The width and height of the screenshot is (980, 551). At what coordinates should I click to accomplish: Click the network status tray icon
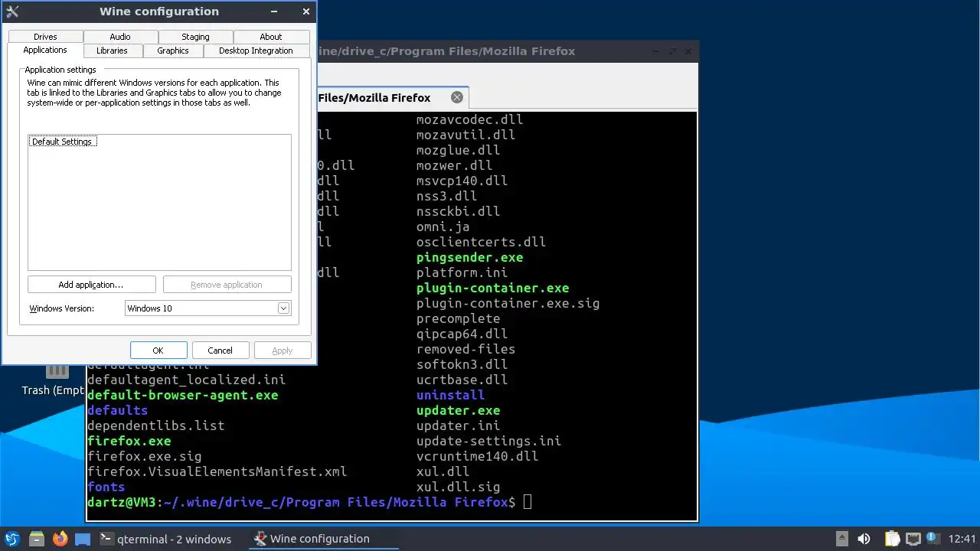pyautogui.click(x=913, y=539)
